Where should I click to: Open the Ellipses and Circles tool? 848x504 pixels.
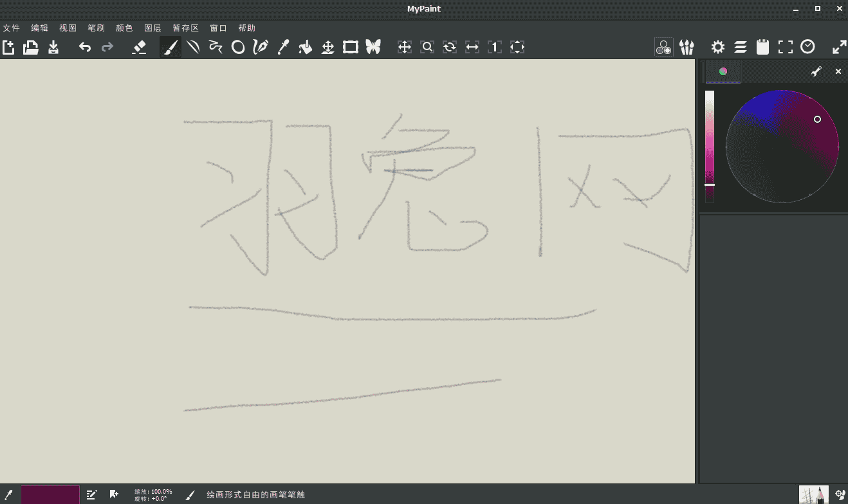(x=237, y=47)
